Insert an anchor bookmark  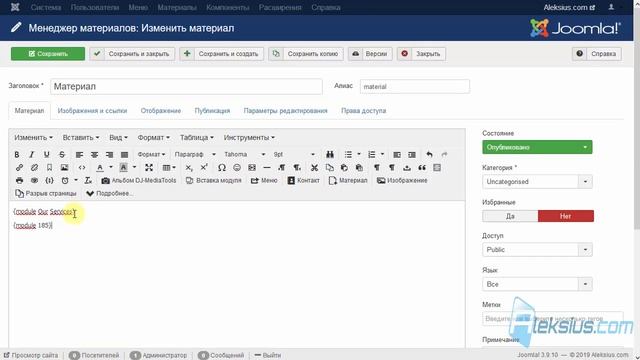click(49, 168)
